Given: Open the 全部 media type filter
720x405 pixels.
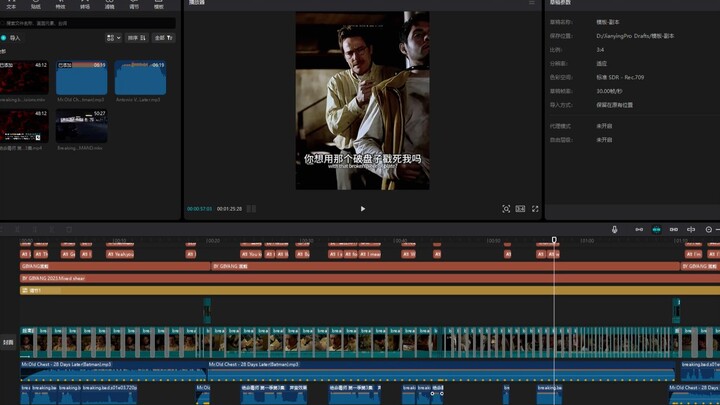Looking at the screenshot, I should click(163, 38).
